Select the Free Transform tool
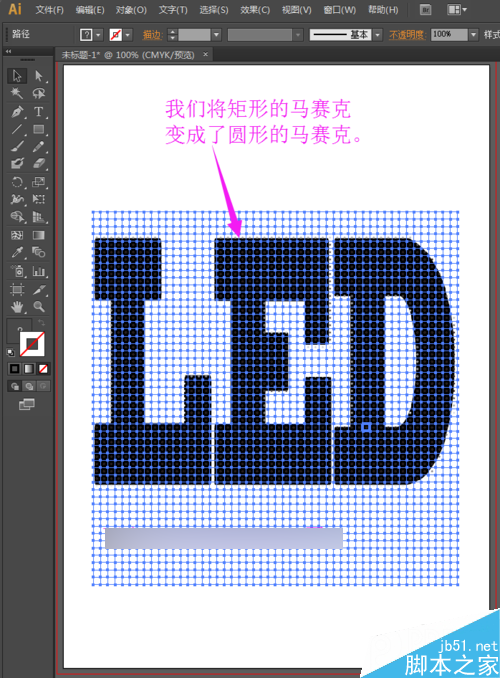This screenshot has width=500, height=678. click(x=38, y=199)
